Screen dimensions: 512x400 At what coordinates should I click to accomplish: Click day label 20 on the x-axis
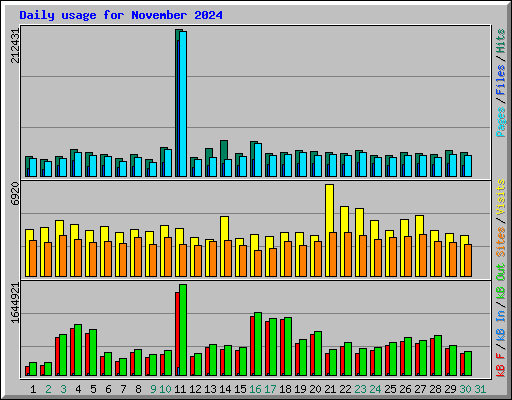coord(315,389)
